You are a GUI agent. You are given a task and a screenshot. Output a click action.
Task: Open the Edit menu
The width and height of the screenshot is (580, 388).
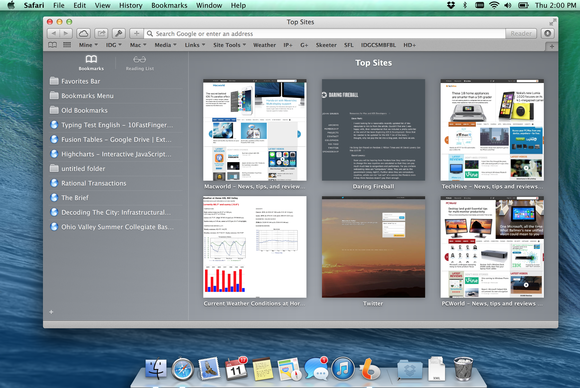click(80, 5)
